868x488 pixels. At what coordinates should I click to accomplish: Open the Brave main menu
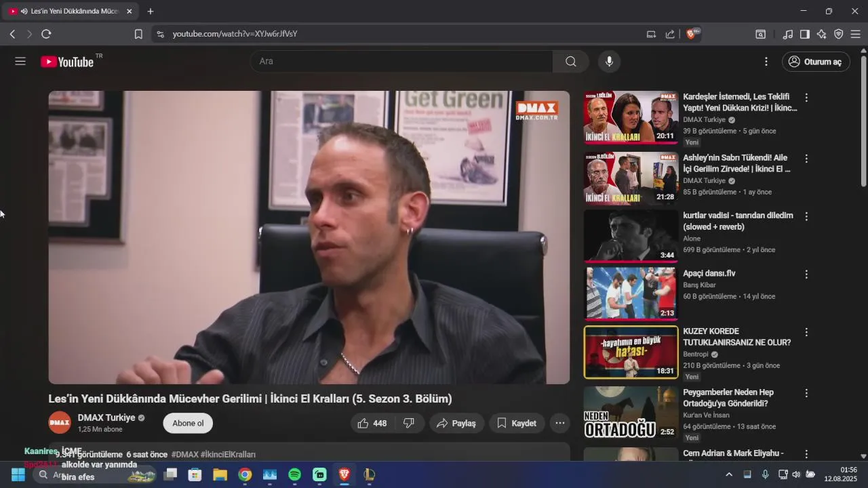(x=856, y=34)
